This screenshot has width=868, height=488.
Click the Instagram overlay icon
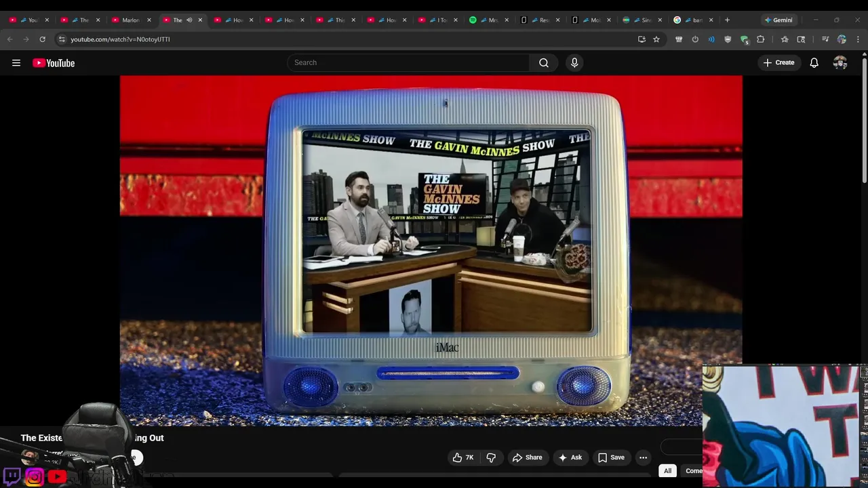tap(35, 477)
